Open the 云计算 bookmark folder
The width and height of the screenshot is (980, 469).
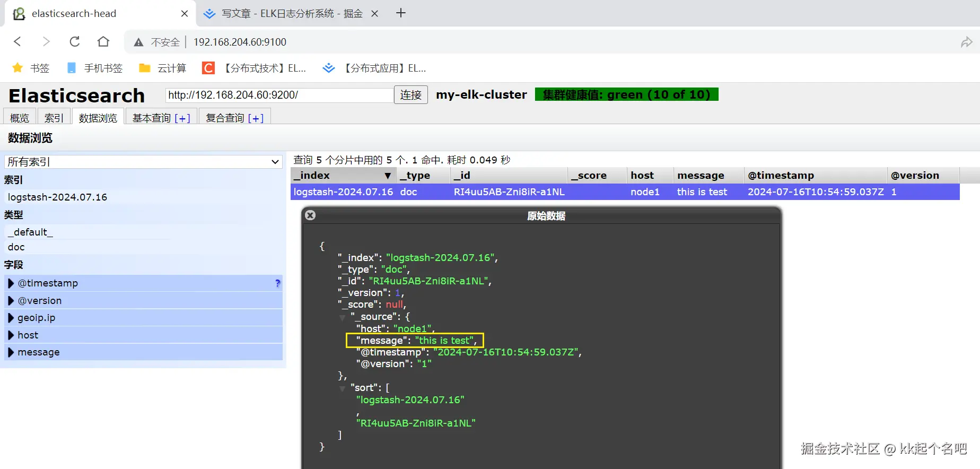point(162,68)
